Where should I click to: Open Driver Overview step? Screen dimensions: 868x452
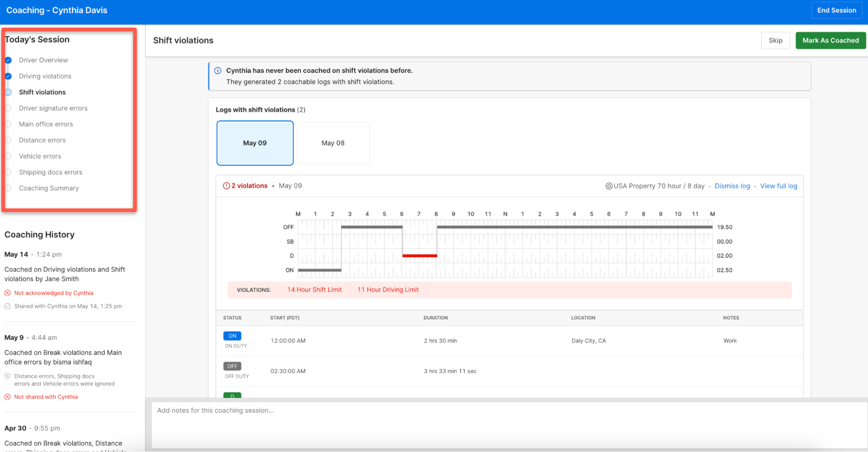43,60
